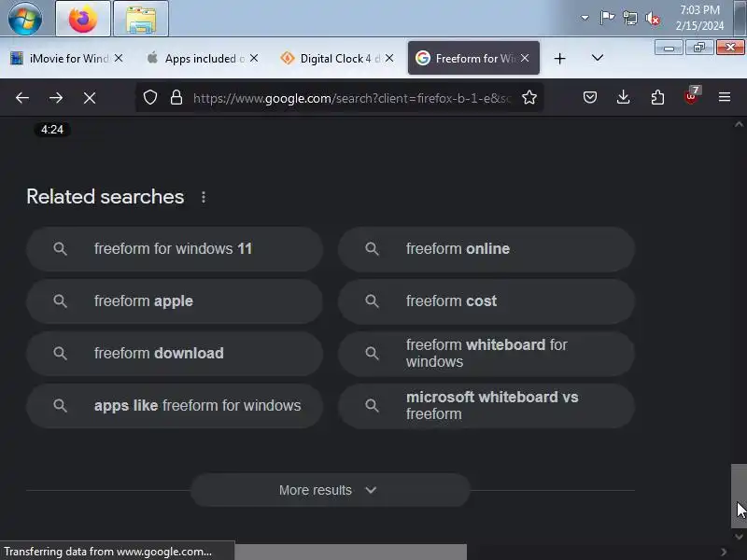This screenshot has width=747, height=560.
Task: Close the Freeform for Windows tab
Action: 525,58
